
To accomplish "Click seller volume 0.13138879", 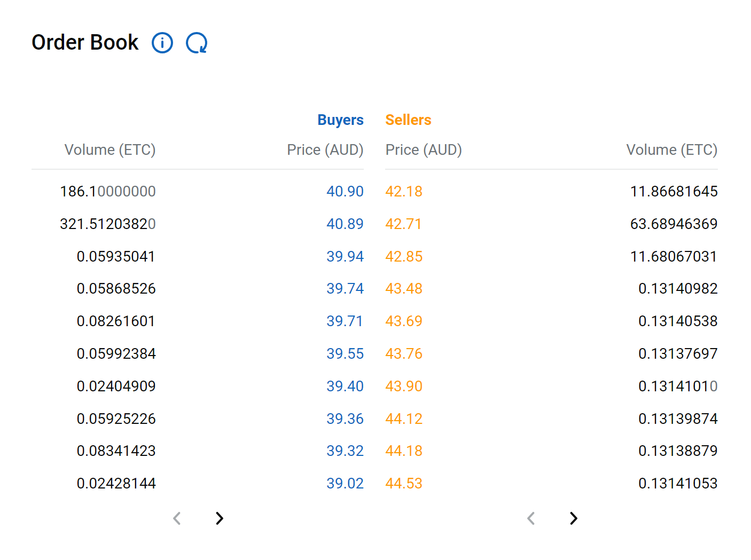I will pos(678,451).
